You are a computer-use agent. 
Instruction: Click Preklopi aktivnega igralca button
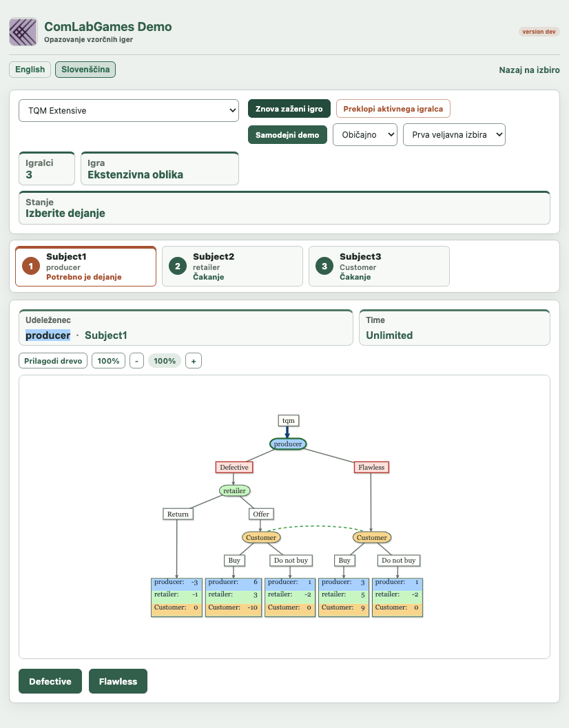coord(393,109)
